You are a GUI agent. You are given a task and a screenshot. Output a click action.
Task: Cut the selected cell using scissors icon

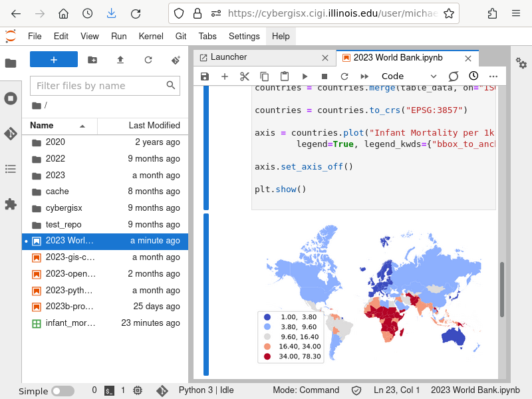245,76
